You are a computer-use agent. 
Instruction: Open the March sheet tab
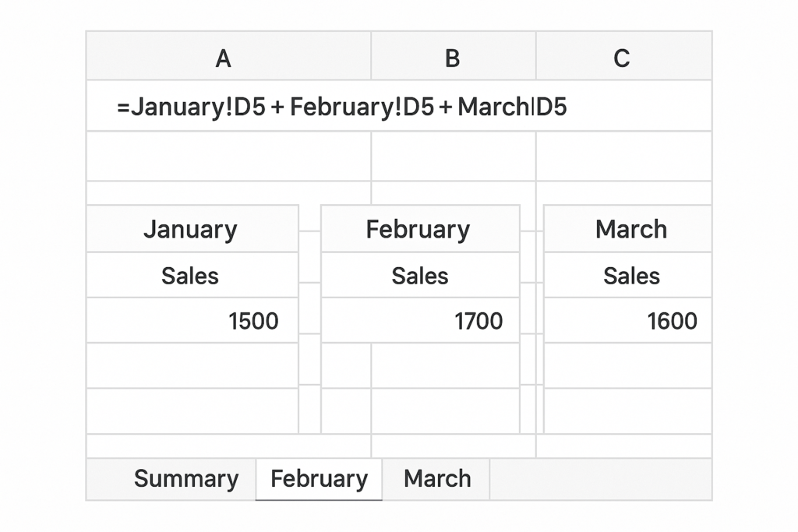pos(436,478)
